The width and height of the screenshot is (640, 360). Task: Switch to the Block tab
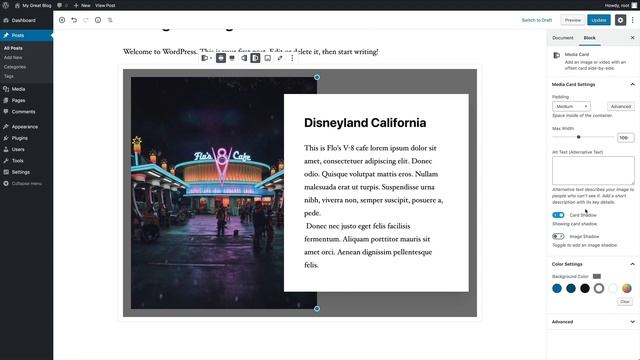589,38
